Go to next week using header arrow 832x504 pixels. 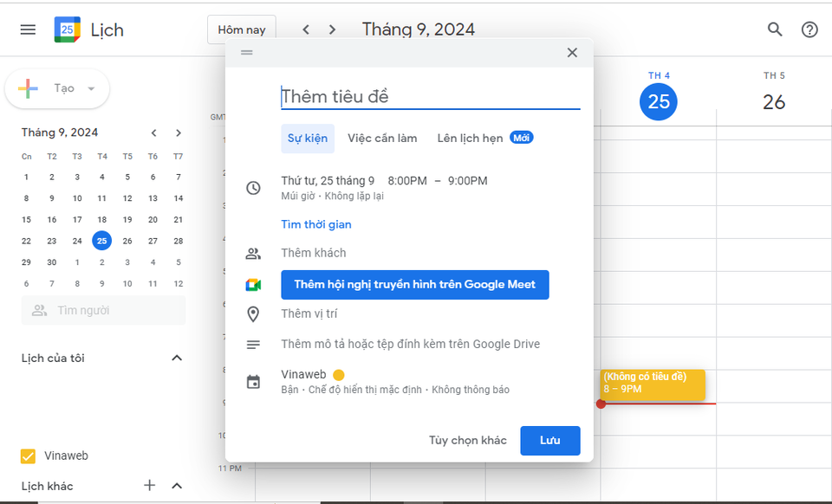(x=332, y=29)
